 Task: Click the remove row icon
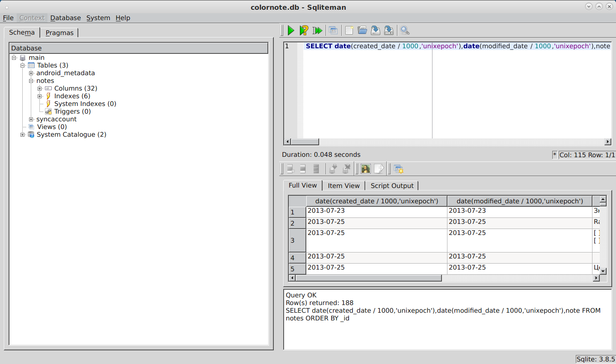[x=316, y=169]
